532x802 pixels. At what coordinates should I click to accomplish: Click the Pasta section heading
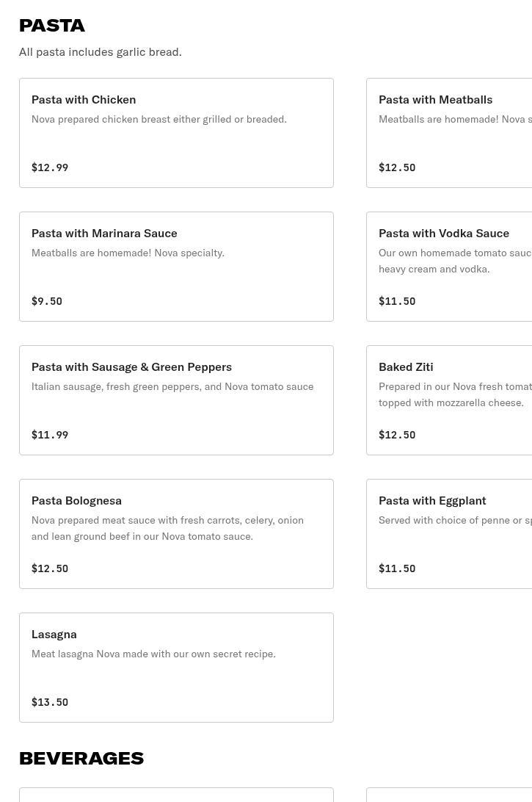pos(52,25)
